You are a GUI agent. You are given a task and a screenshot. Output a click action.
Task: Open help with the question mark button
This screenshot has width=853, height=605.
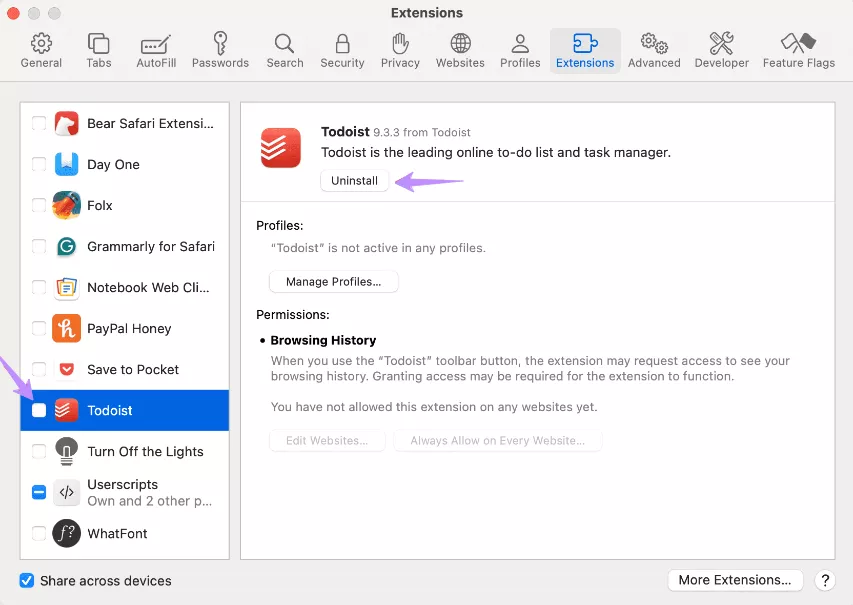pyautogui.click(x=825, y=580)
